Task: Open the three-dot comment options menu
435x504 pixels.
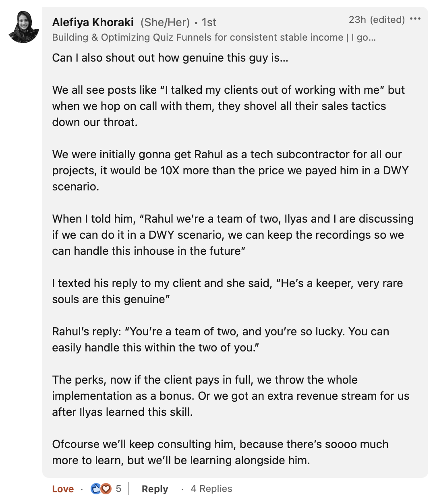Action: [x=415, y=19]
